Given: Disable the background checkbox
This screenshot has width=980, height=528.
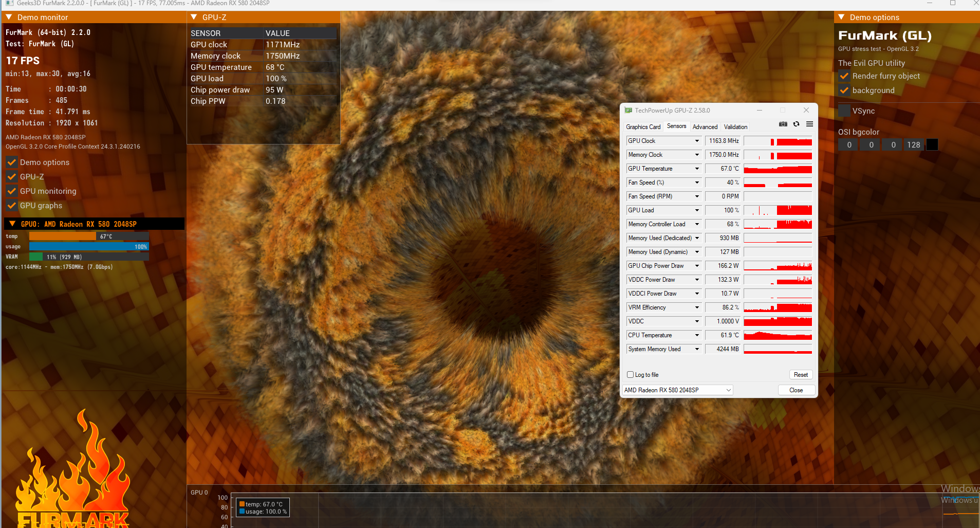Looking at the screenshot, I should 844,90.
